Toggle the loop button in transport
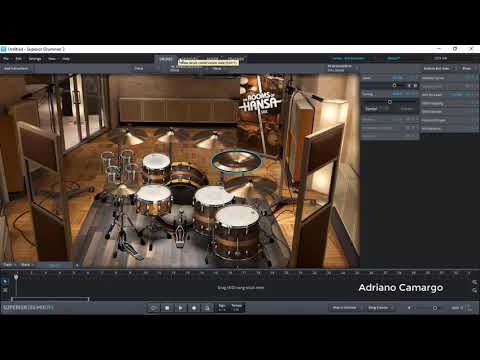The image size is (480, 360). click(x=154, y=308)
